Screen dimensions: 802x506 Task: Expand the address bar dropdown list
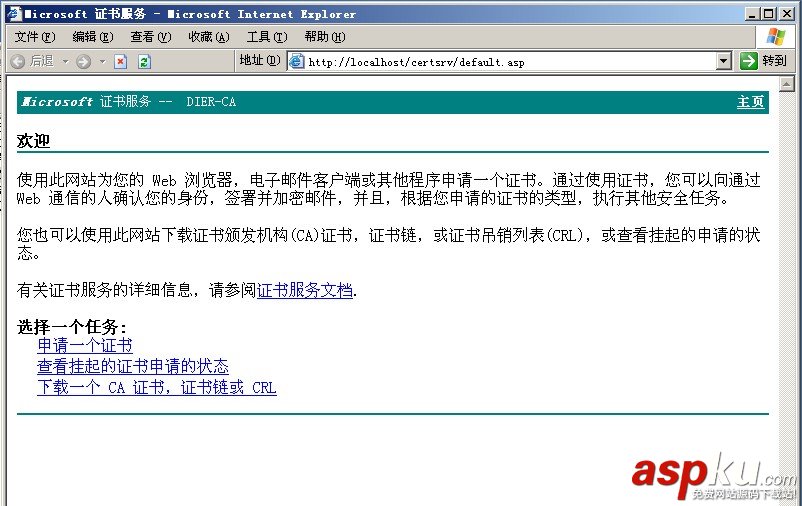723,61
